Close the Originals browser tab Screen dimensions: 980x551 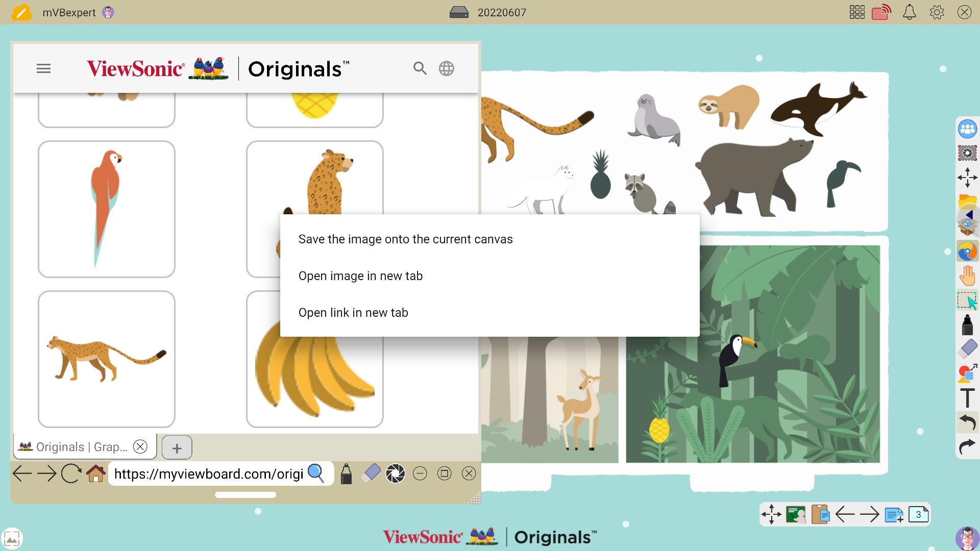(x=140, y=447)
